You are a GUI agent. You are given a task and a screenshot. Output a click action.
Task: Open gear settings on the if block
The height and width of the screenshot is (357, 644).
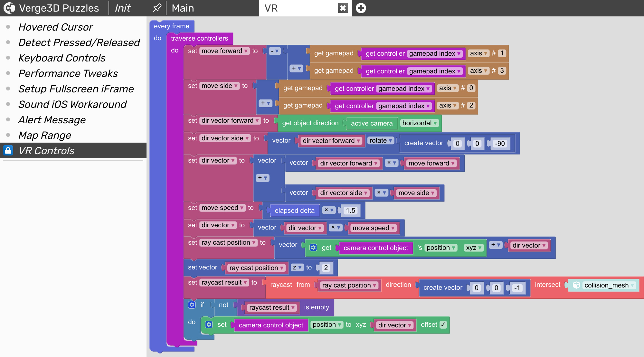click(x=192, y=305)
